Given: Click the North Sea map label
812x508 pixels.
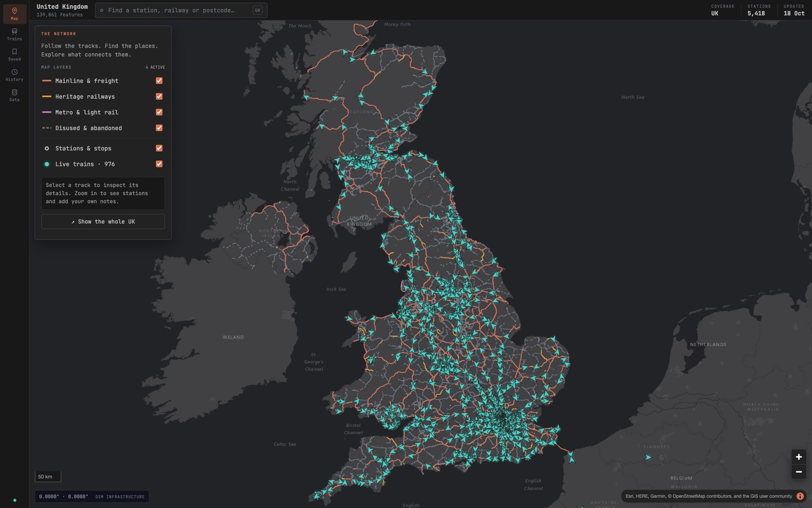Looking at the screenshot, I should point(632,97).
